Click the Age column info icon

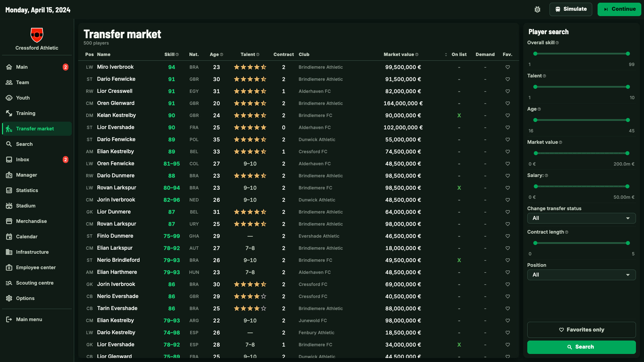(221, 55)
